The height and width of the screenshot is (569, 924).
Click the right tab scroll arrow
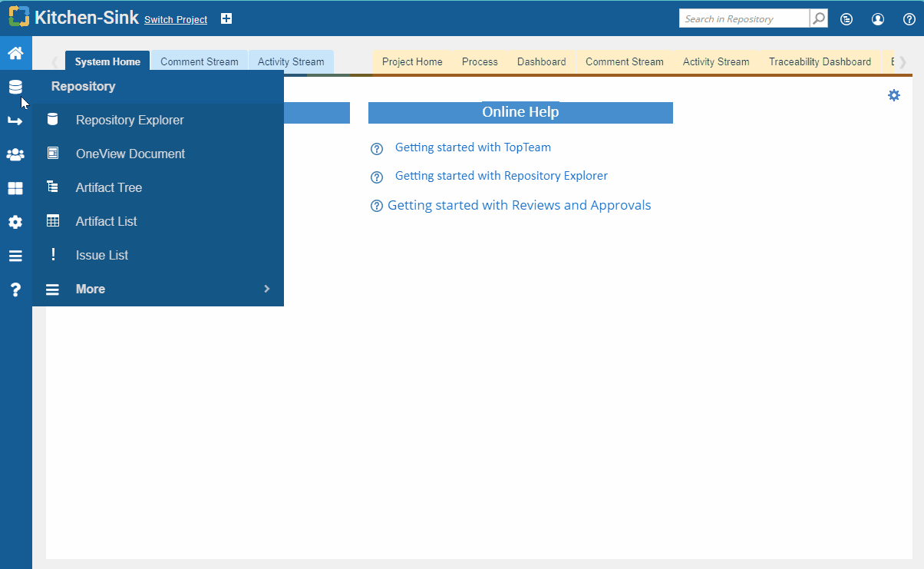(x=903, y=62)
